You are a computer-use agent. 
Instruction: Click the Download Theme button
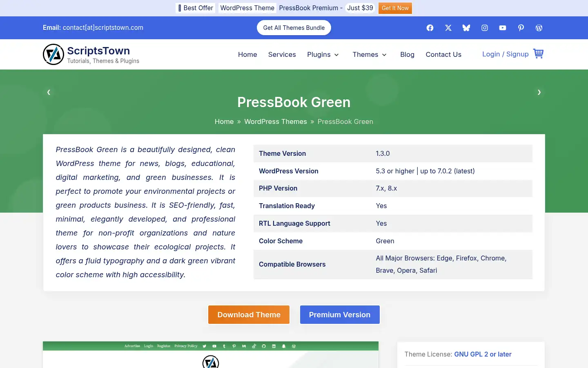249,314
